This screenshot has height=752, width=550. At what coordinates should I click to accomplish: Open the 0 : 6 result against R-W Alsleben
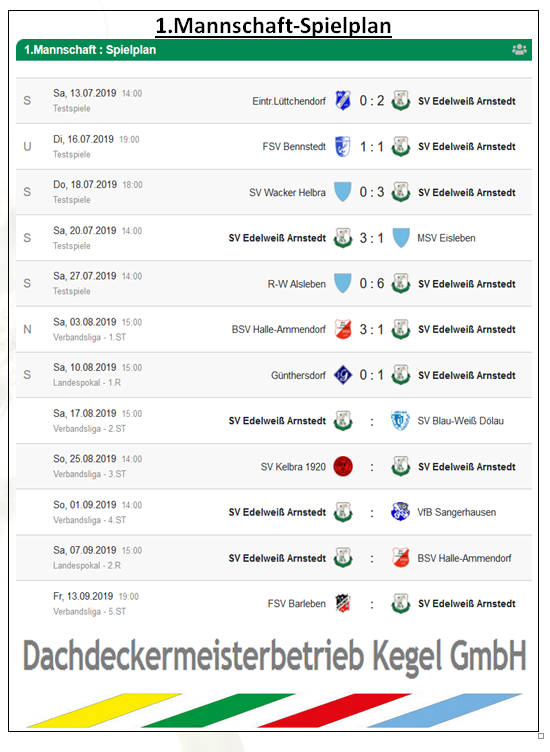[372, 283]
